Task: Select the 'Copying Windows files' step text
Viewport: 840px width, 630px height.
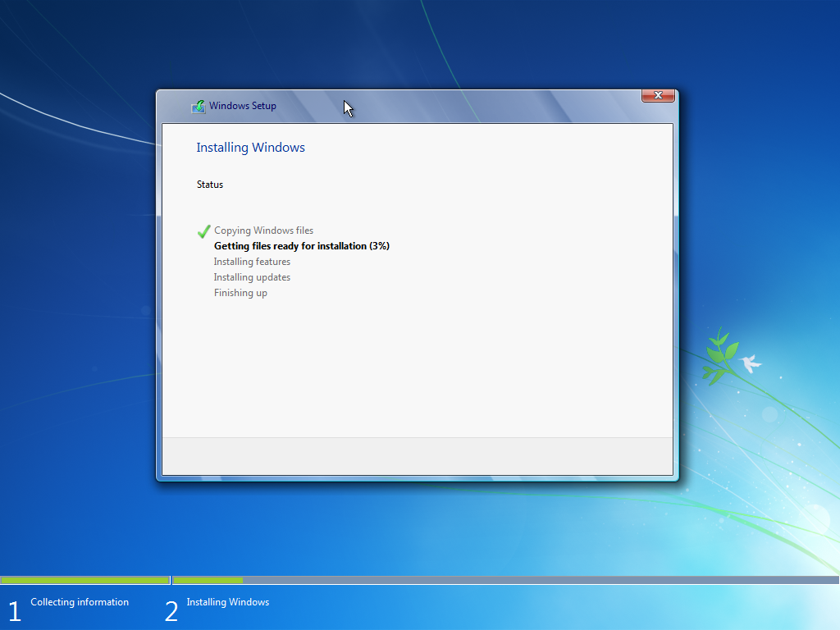Action: 263,231
